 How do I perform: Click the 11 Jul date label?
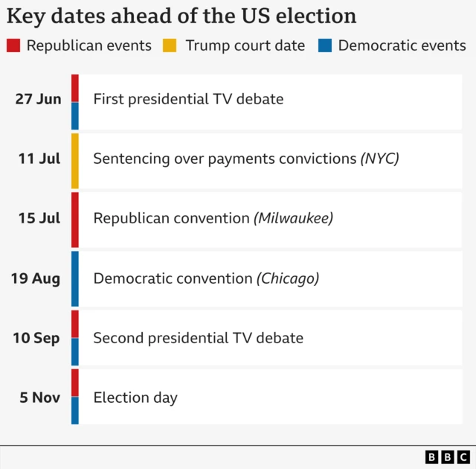pos(39,159)
